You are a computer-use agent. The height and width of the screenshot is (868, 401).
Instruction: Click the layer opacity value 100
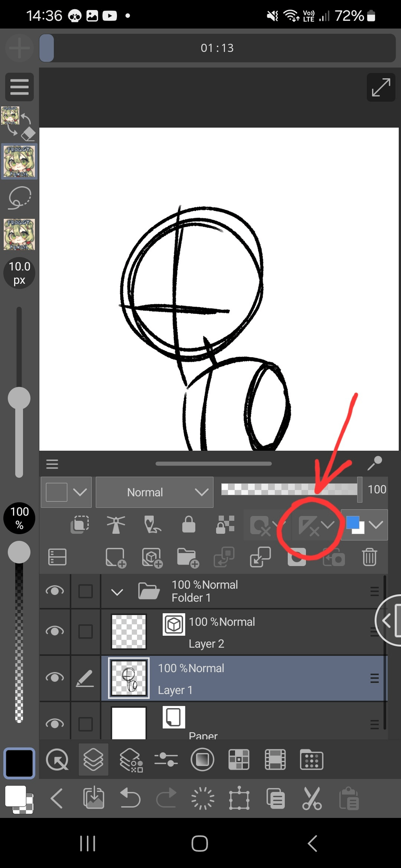[377, 489]
